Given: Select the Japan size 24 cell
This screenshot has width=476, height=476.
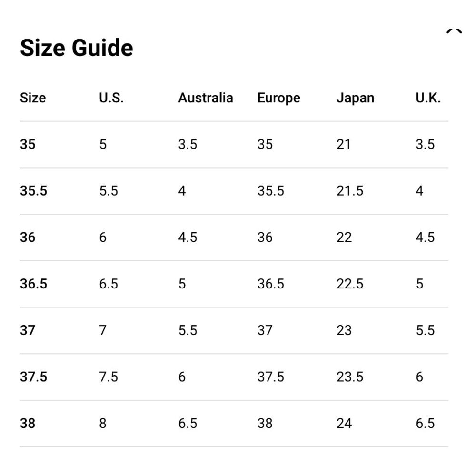Looking at the screenshot, I should (344, 424).
